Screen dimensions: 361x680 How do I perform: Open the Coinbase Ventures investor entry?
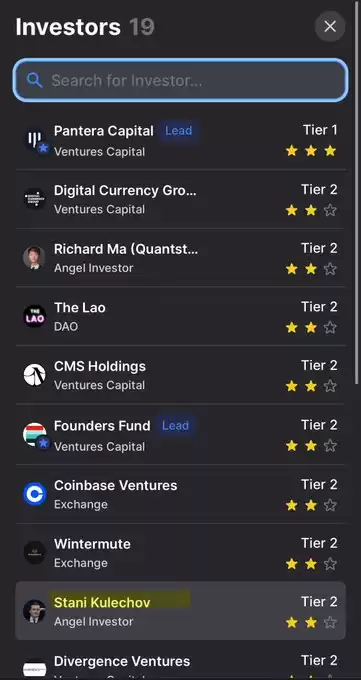tap(180, 494)
